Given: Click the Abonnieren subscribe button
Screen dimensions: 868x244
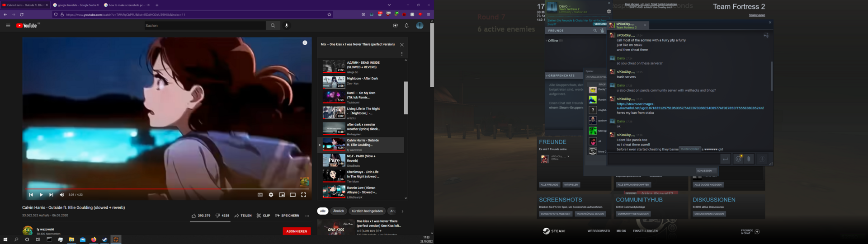Looking at the screenshot, I should tap(297, 231).
